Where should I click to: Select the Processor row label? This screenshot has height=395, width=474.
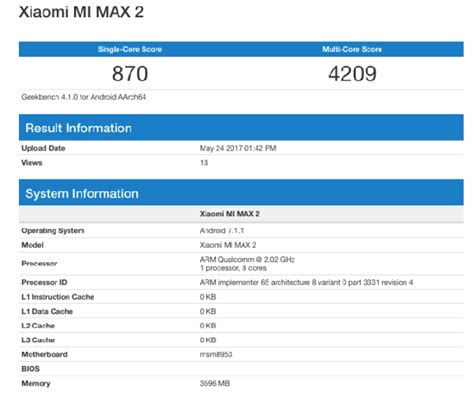pos(39,264)
